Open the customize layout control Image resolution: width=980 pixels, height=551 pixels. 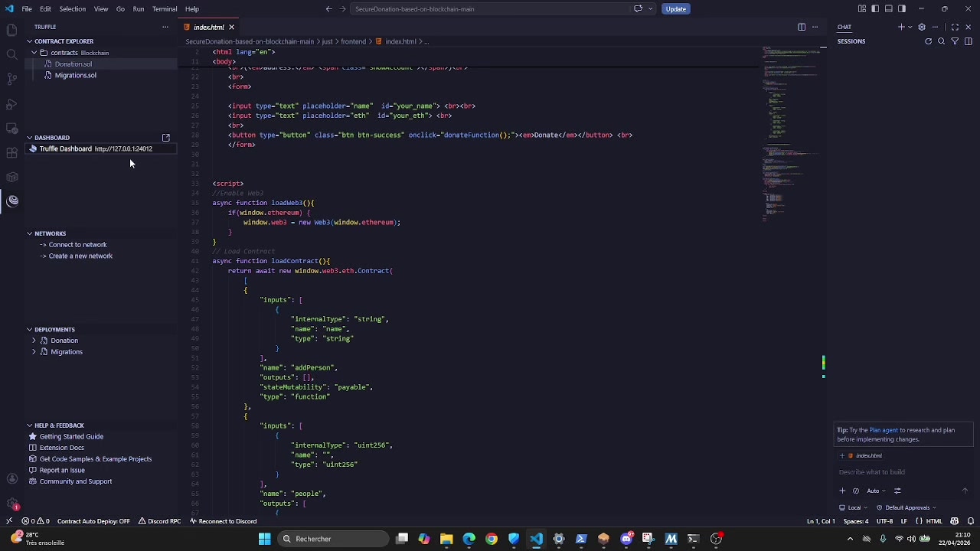pos(862,9)
